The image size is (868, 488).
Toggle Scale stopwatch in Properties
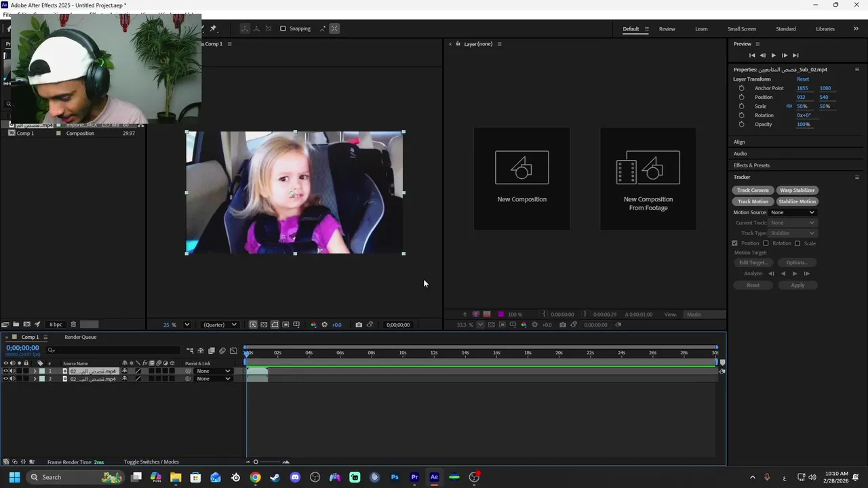(741, 106)
